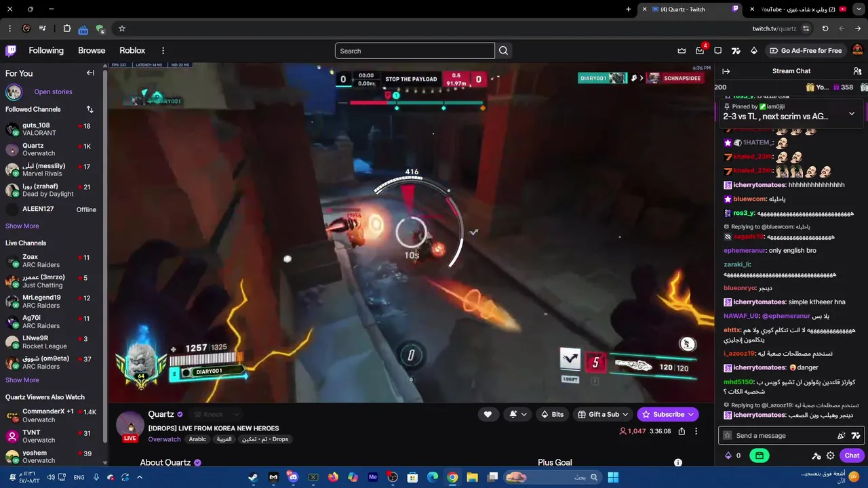Click Plus Goal info icon
Viewport: 868px width, 488px height.
pyautogui.click(x=677, y=462)
